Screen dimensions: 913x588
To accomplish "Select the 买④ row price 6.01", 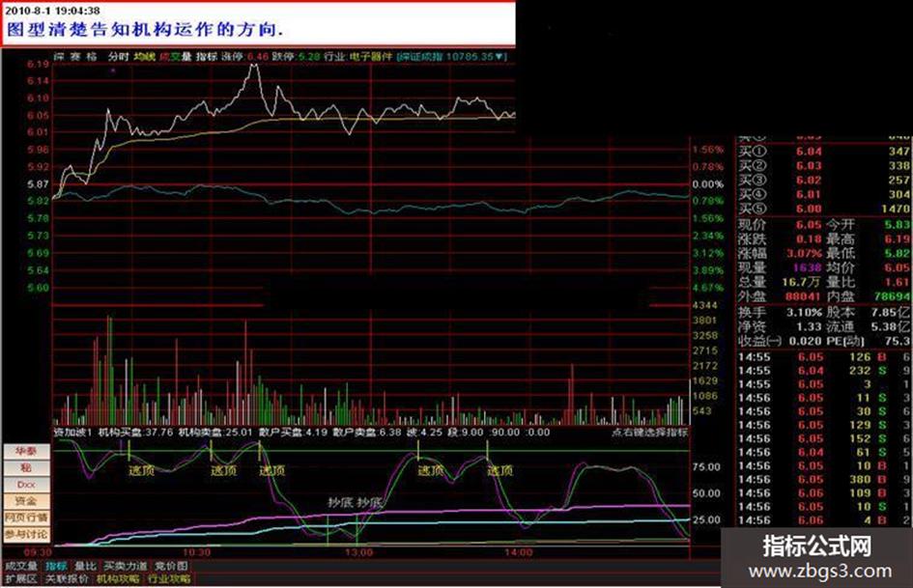I will point(809,194).
